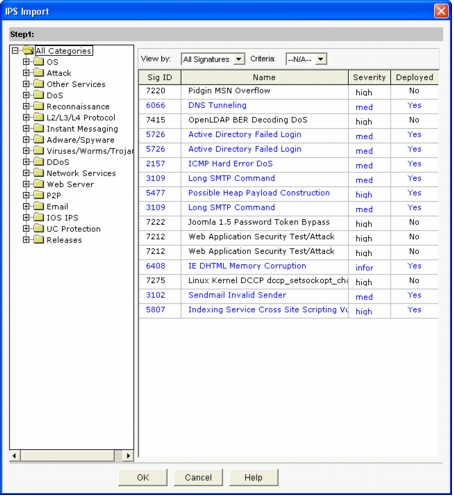Viewport: 454px width, 496px height.
Task: Click the Releases folder icon
Action: pos(39,240)
